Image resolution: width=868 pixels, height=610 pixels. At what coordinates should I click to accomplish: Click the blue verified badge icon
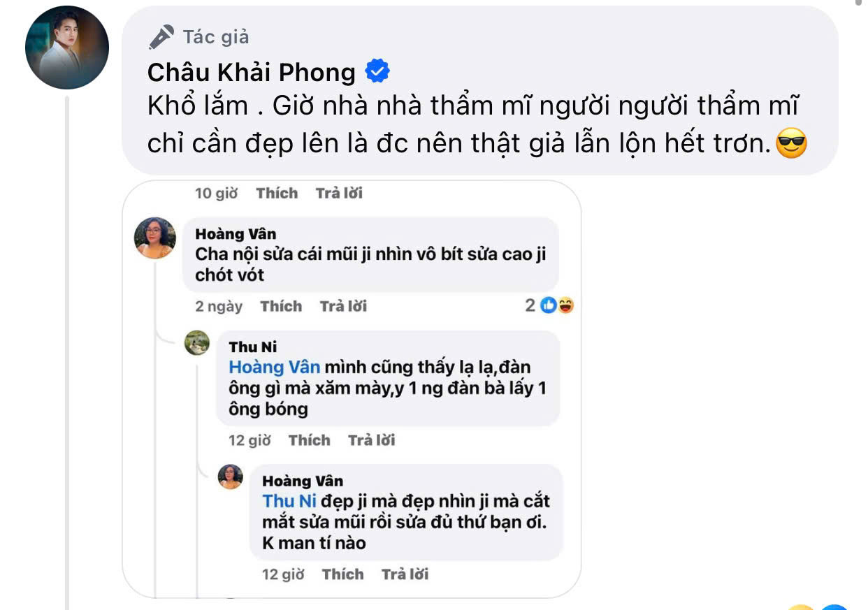(378, 71)
